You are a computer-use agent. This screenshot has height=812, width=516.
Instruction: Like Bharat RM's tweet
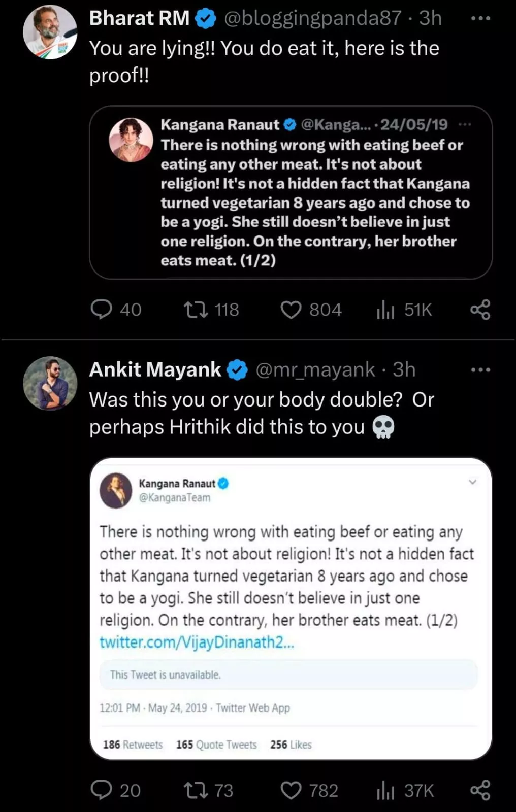[x=291, y=310]
